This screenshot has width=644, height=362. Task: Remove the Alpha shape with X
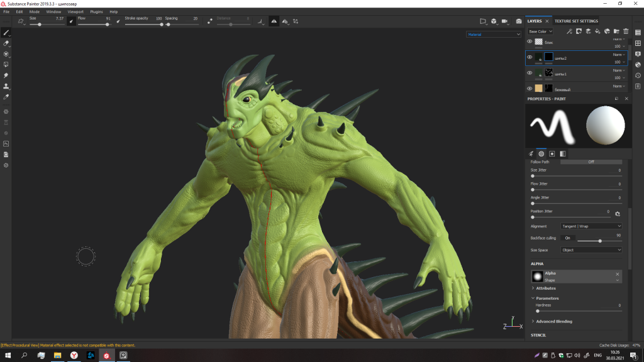pyautogui.click(x=618, y=274)
